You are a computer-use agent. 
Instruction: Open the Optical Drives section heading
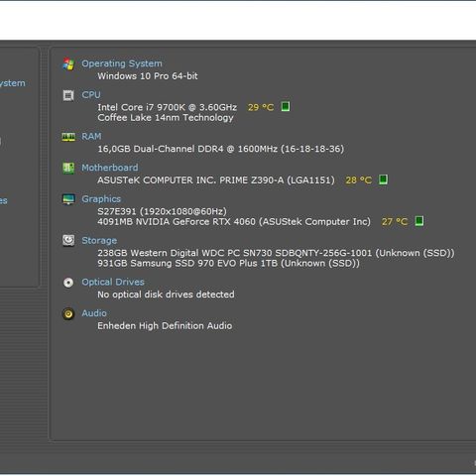tap(113, 282)
